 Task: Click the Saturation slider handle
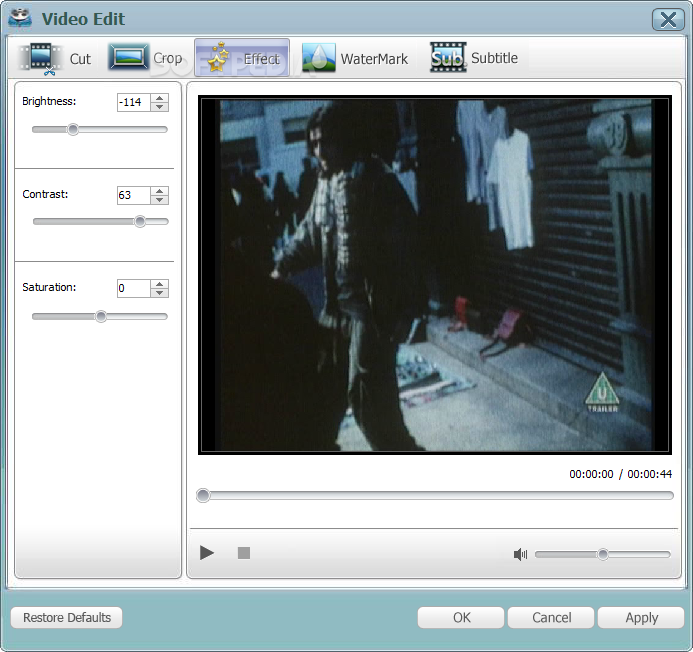tap(101, 316)
